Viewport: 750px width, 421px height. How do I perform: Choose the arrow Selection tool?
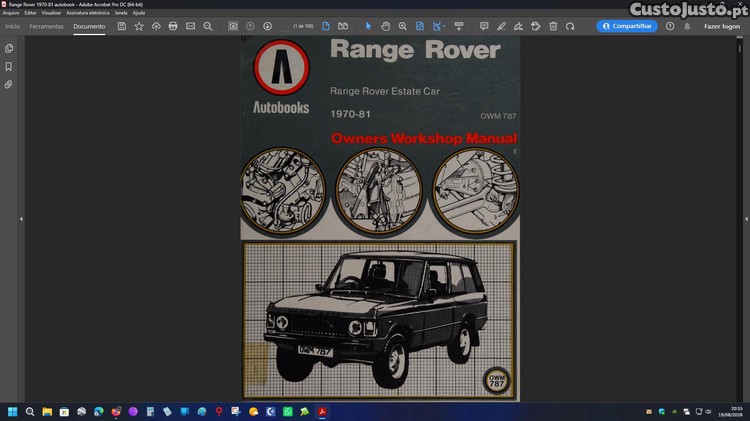[368, 26]
